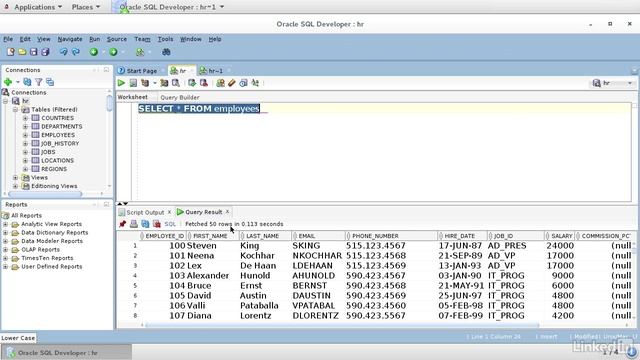Click the Save All icon

(x=45, y=52)
